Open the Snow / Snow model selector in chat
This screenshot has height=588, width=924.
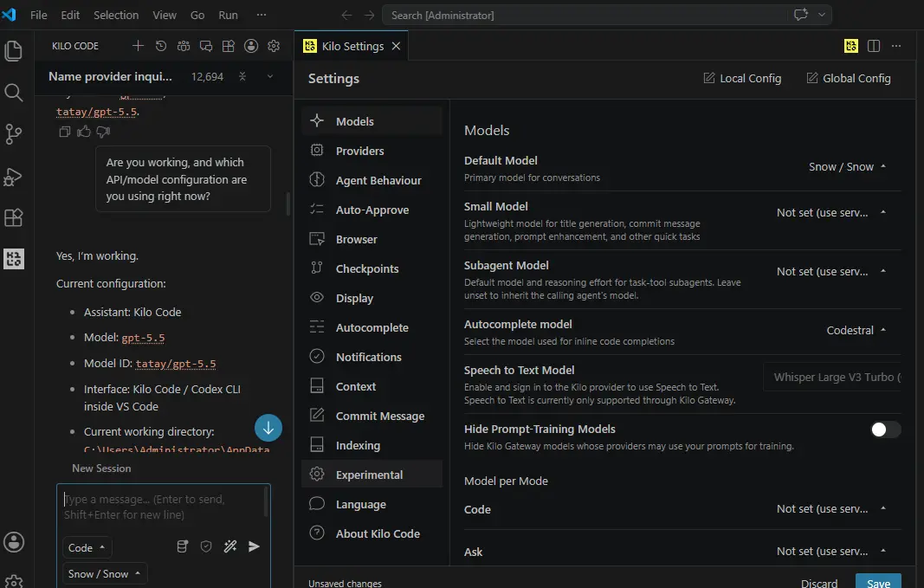(104, 574)
